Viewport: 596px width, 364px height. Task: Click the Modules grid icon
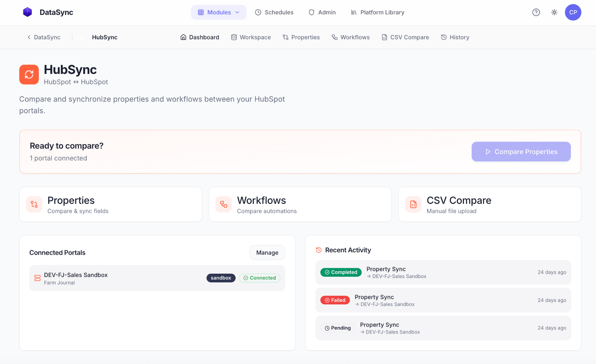201,12
